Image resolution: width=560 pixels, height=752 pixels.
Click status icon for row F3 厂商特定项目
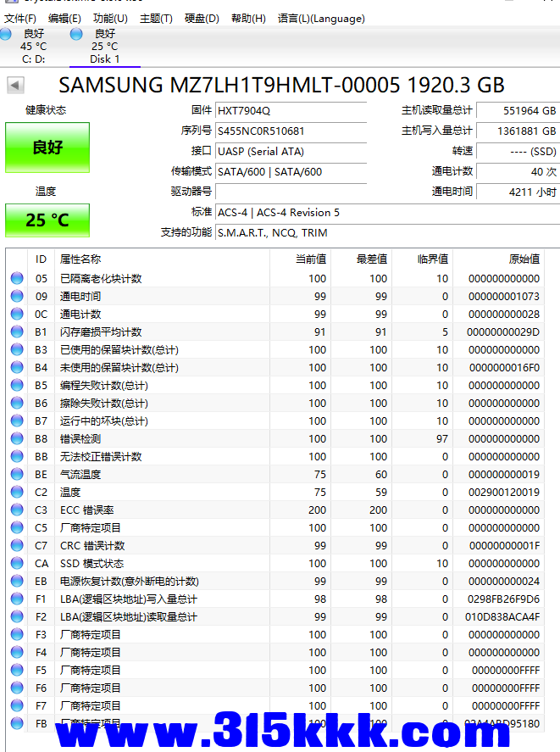click(17, 634)
